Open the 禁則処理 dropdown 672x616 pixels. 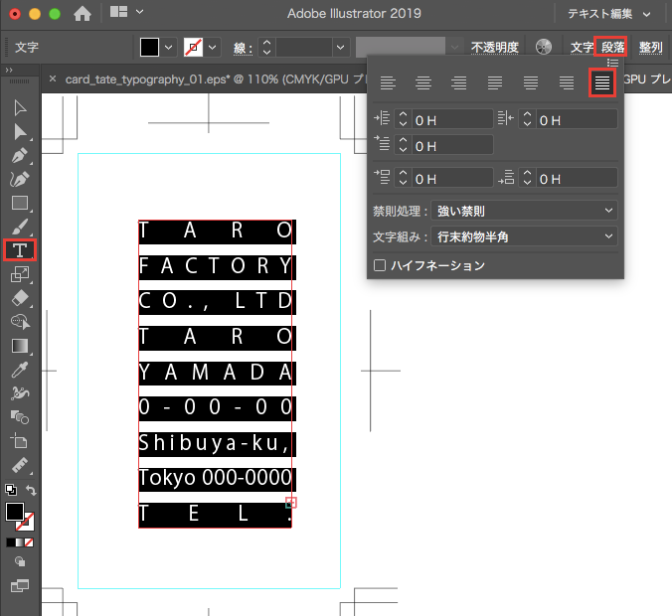pyautogui.click(x=525, y=212)
